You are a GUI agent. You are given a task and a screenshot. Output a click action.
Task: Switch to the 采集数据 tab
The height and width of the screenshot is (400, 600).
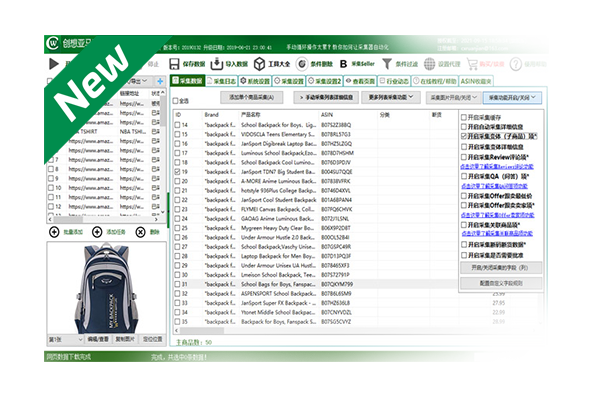tap(188, 81)
